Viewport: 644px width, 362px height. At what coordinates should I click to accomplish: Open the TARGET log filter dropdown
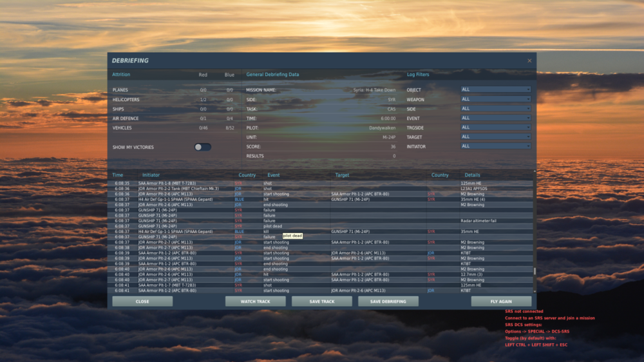[495, 137]
